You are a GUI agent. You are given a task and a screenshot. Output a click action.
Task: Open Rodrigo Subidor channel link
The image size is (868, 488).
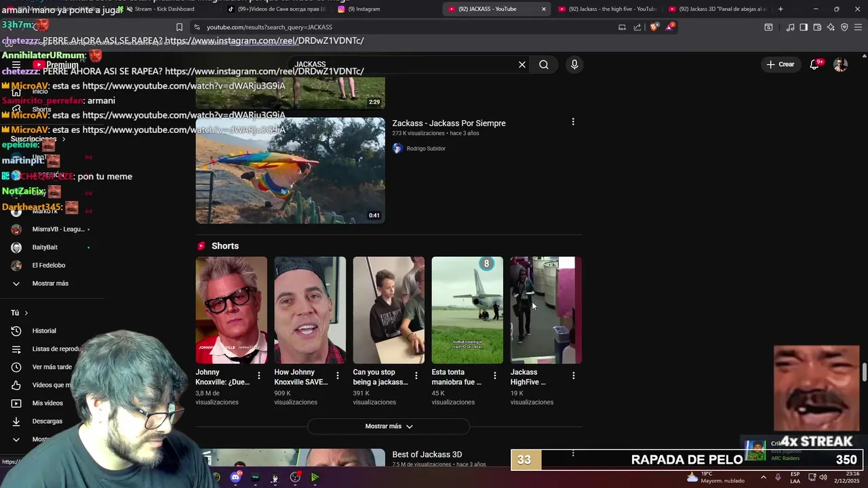pyautogui.click(x=426, y=148)
